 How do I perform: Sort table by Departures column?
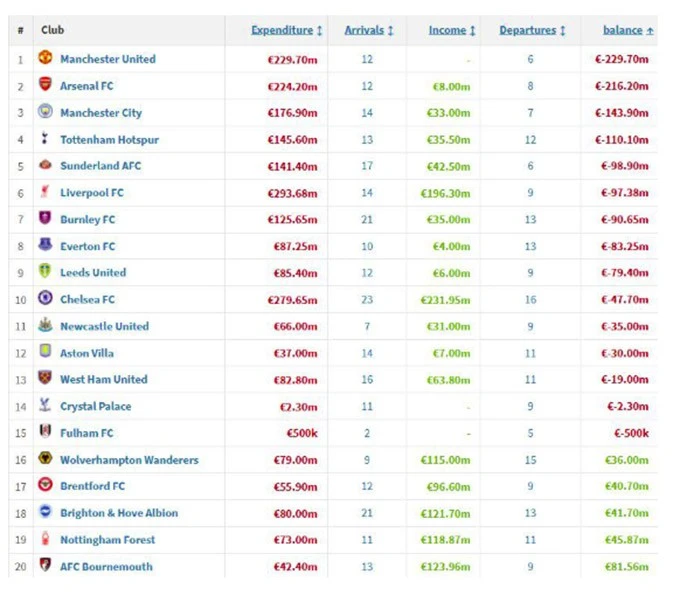(x=532, y=31)
